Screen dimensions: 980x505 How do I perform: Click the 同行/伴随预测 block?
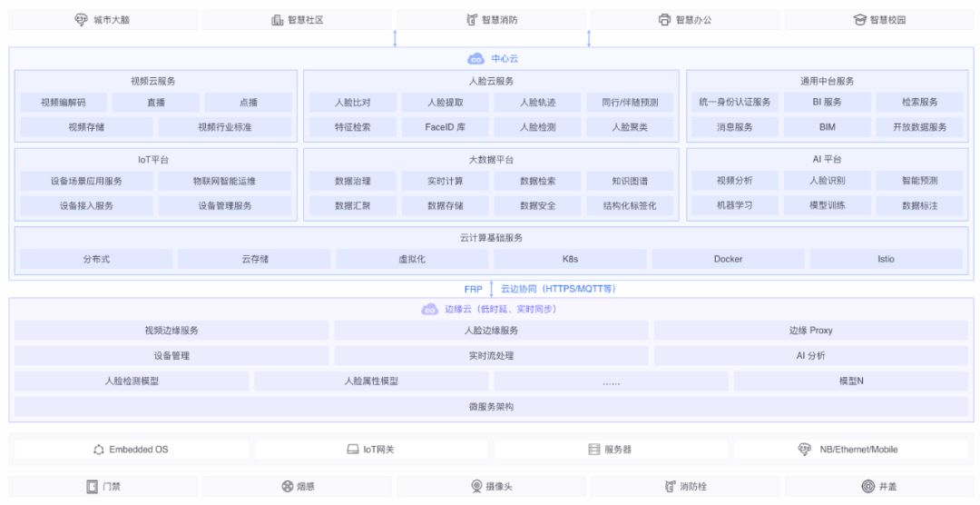(x=630, y=102)
